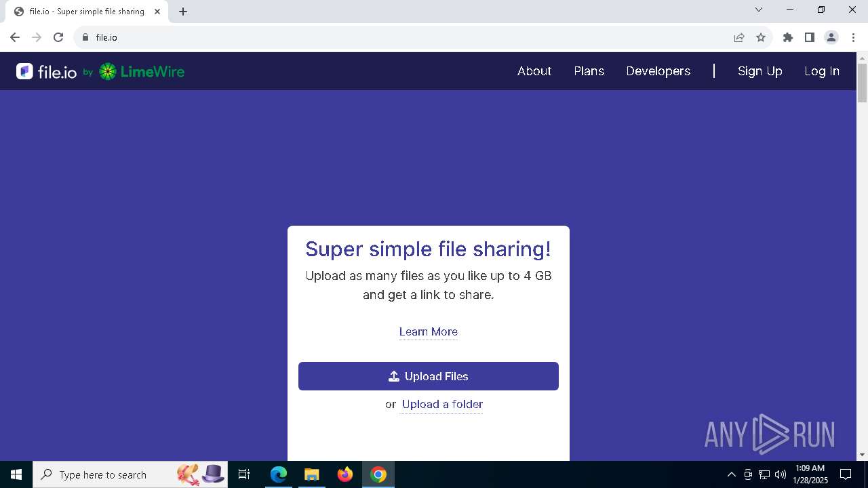868x488 pixels.
Task: View site info via lock icon
Action: 85,37
